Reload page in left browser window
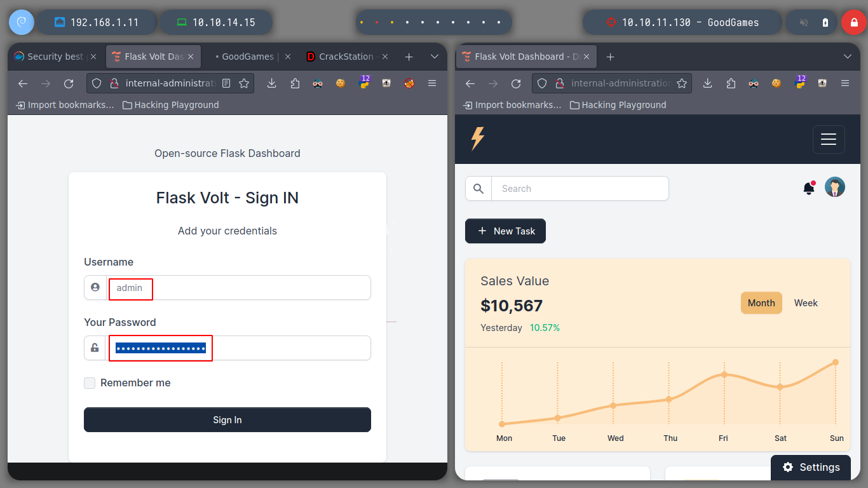The height and width of the screenshot is (488, 868). coord(69,83)
